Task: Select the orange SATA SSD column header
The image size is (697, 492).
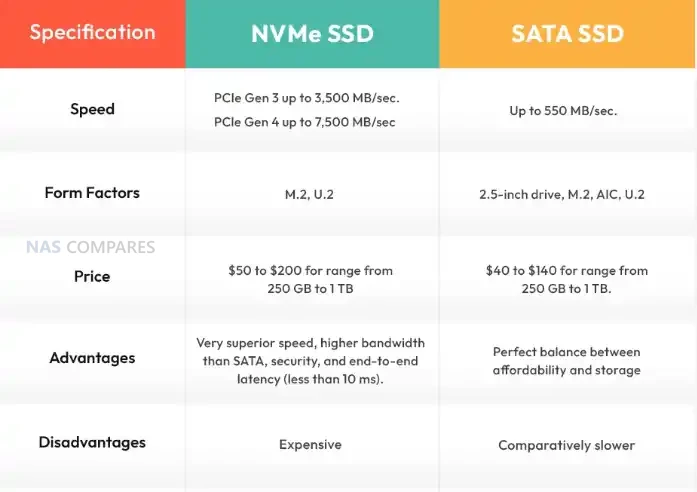Action: (x=567, y=33)
